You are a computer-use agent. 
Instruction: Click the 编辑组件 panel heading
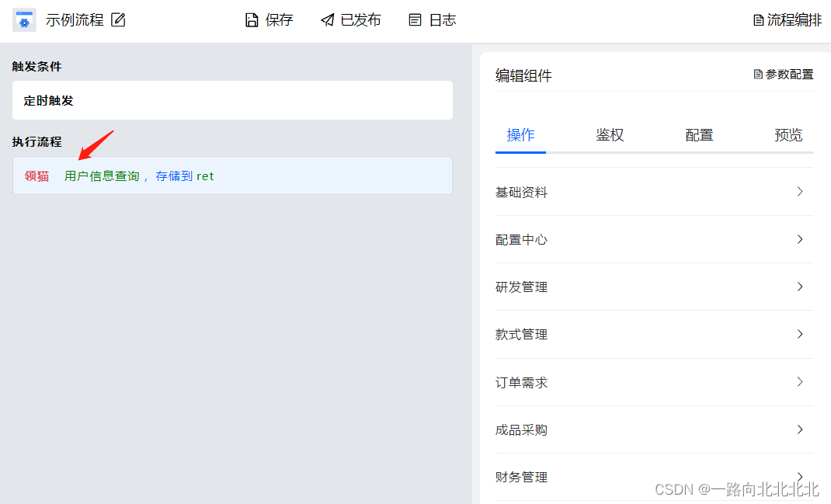click(523, 76)
